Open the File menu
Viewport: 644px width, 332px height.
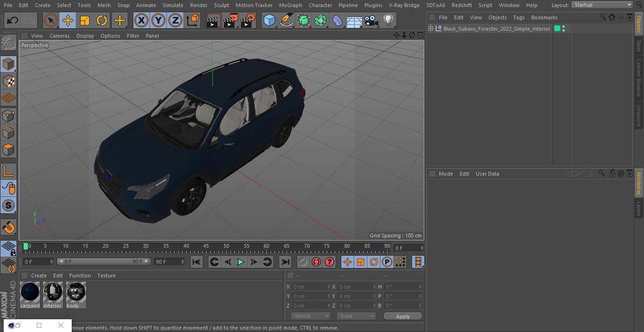pyautogui.click(x=8, y=5)
